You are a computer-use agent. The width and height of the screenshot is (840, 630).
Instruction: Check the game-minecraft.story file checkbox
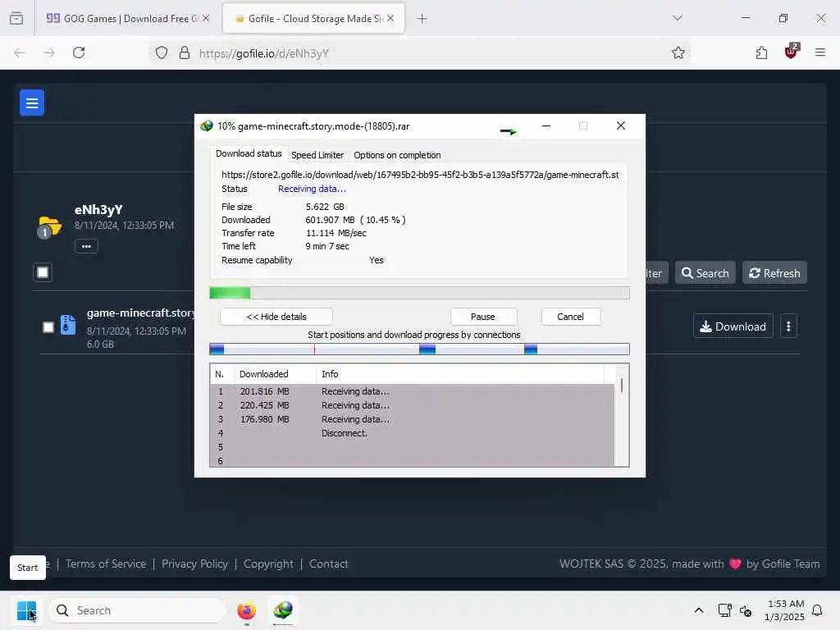(x=48, y=326)
